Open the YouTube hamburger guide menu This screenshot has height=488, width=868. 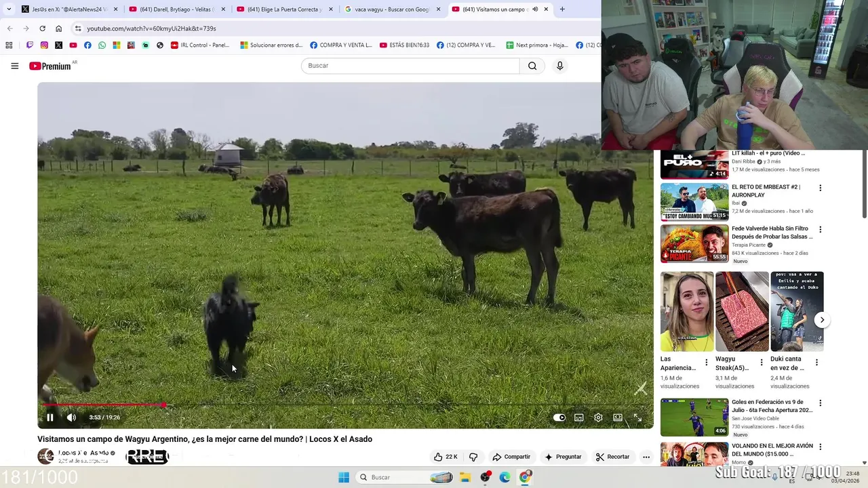tap(14, 66)
